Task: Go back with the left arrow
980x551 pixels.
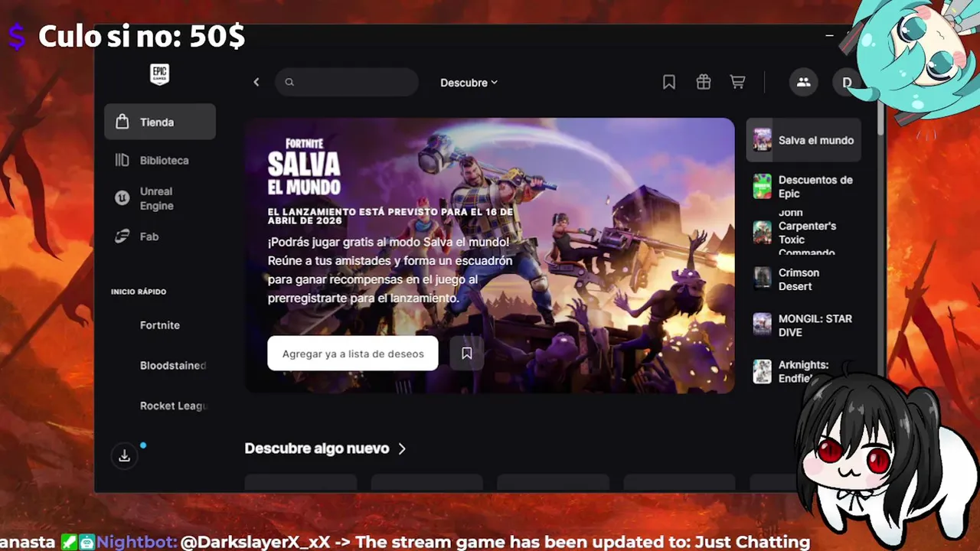Action: tap(256, 82)
